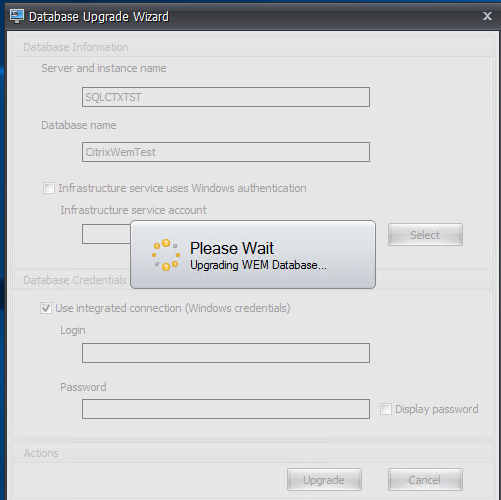
Task: Click the Server and instance name field
Action: pos(226,97)
